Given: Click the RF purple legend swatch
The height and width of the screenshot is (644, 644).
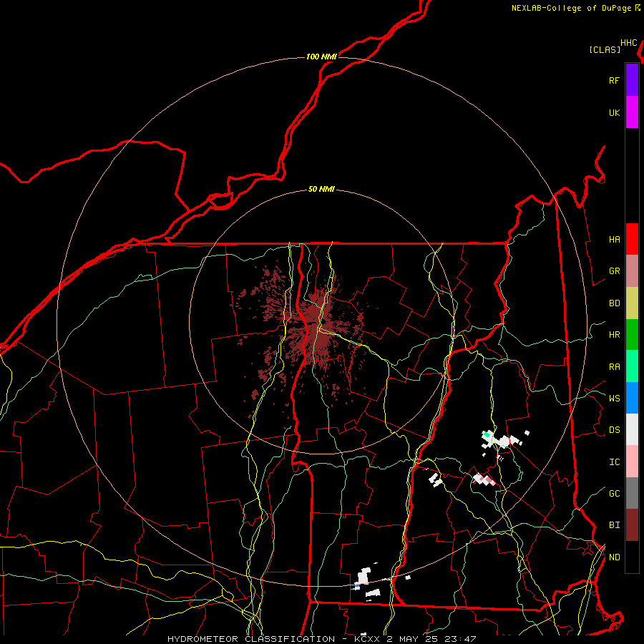Looking at the screenshot, I should click(x=632, y=80).
